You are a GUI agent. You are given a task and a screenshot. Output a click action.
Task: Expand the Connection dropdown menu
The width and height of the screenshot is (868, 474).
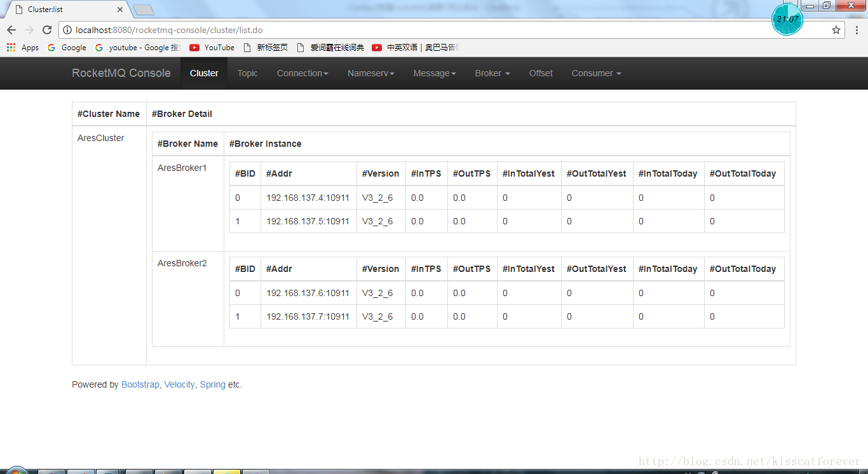[302, 73]
